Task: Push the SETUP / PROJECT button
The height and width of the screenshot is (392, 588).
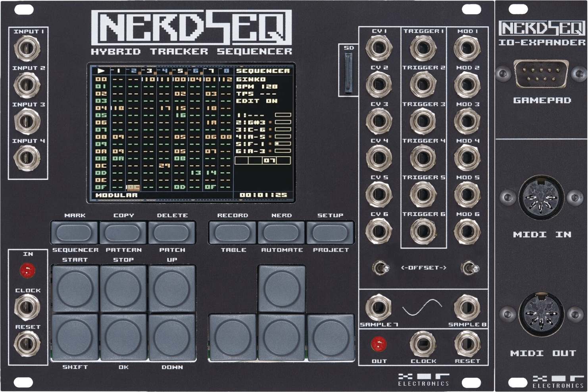Action: click(x=330, y=233)
